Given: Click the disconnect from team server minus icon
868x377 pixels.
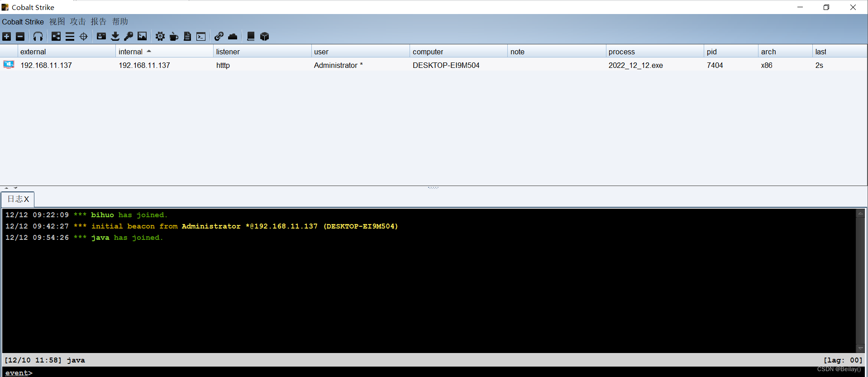Looking at the screenshot, I should (20, 37).
